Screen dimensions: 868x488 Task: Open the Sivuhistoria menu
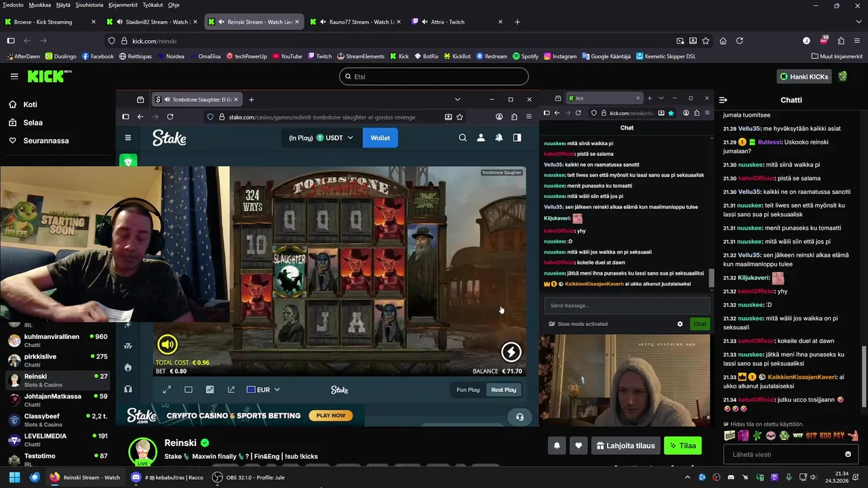[90, 5]
